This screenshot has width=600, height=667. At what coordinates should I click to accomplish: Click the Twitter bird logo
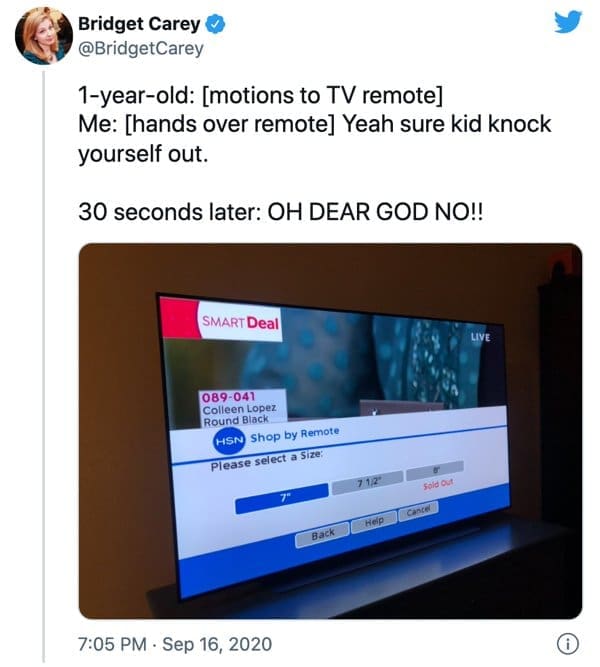tap(568, 22)
